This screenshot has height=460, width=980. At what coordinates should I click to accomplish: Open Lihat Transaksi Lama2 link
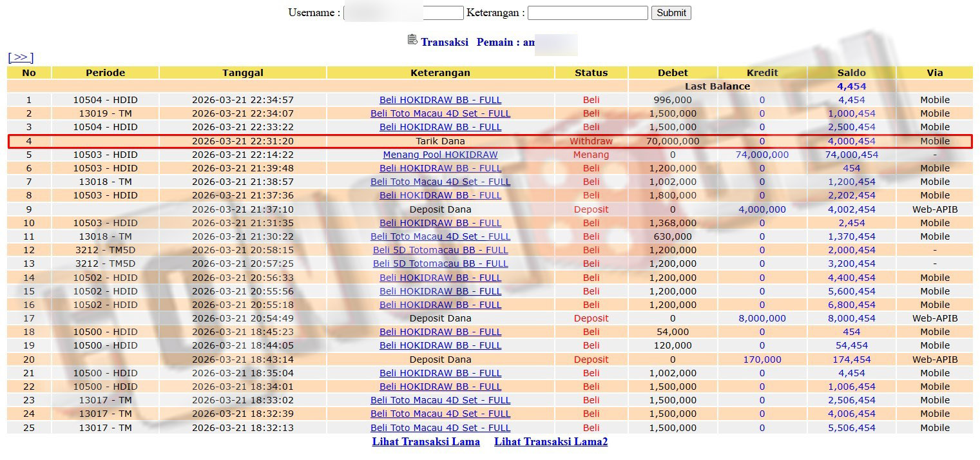[x=551, y=441]
